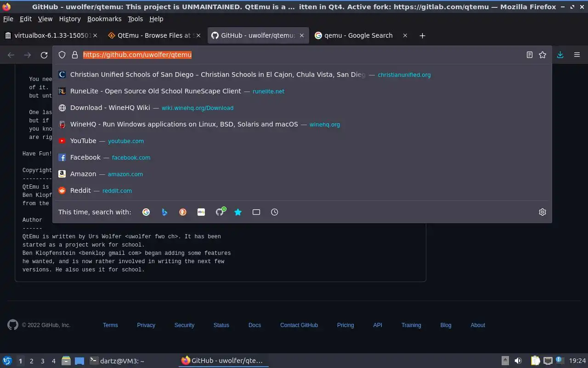588x368 pixels.
Task: Click network icon in system tray
Action: pyautogui.click(x=548, y=361)
